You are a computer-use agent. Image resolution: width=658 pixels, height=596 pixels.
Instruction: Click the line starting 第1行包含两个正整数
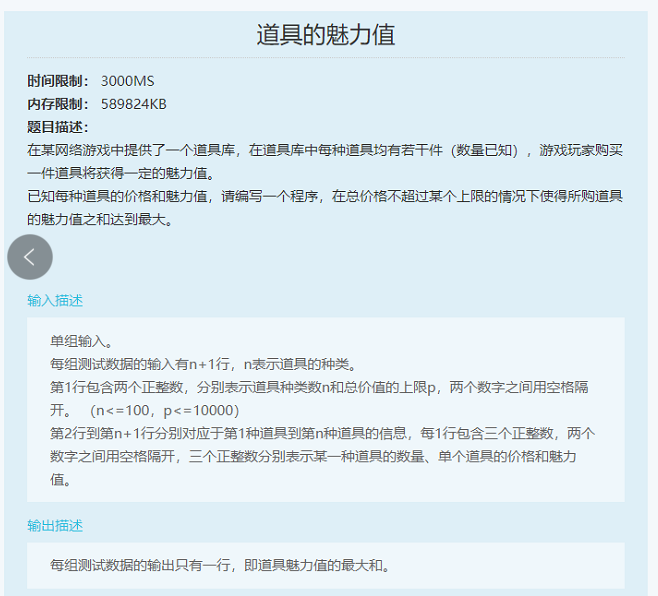pos(319,387)
